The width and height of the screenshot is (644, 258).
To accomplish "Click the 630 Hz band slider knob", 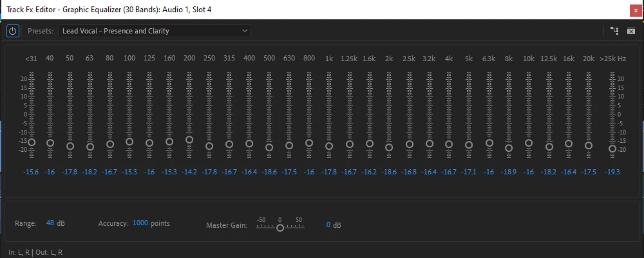I will pos(289,145).
